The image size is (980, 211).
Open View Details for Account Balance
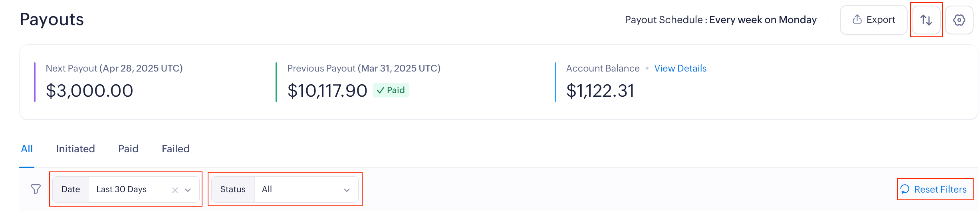680,68
